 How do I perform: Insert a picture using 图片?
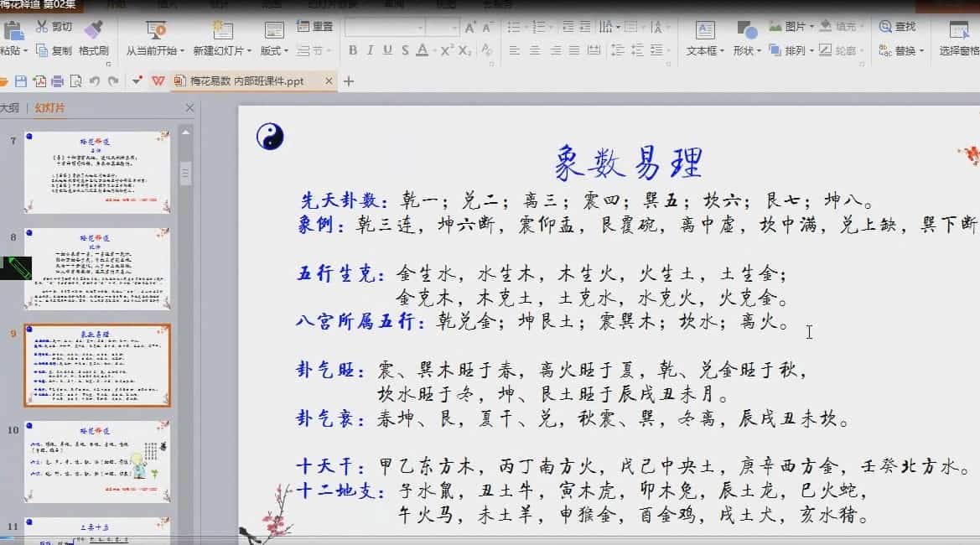tap(794, 25)
